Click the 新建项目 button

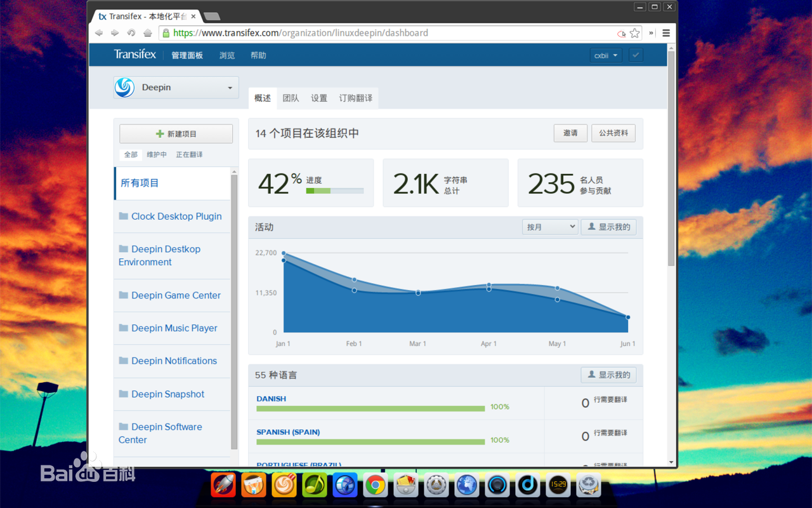[175, 133]
